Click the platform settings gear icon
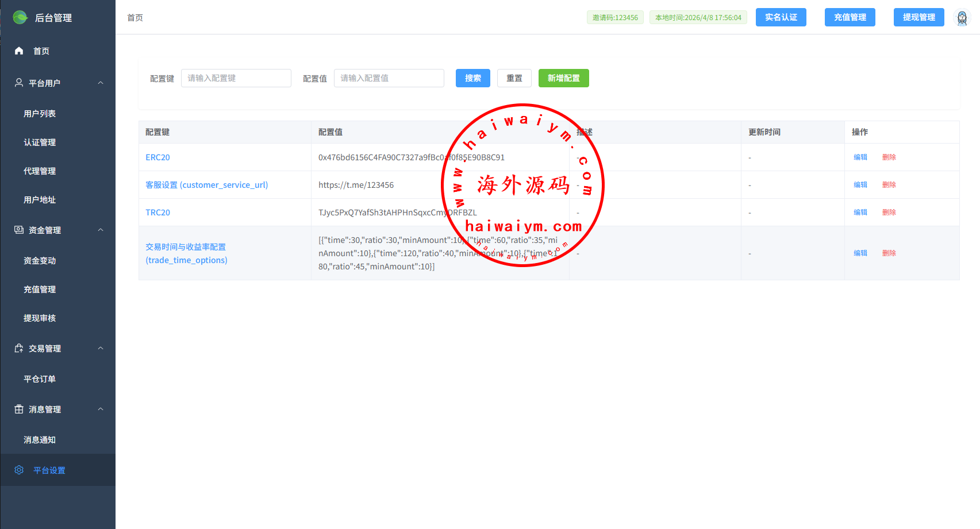980x529 pixels. tap(19, 470)
